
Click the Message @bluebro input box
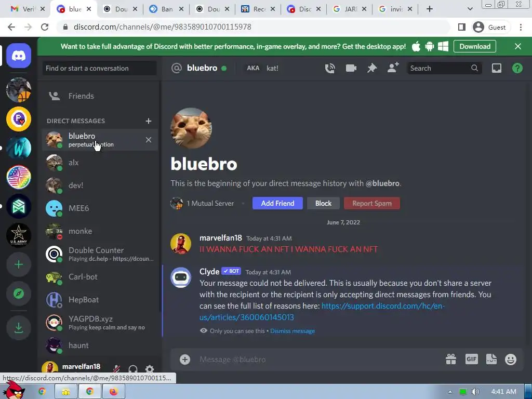[x=319, y=360]
